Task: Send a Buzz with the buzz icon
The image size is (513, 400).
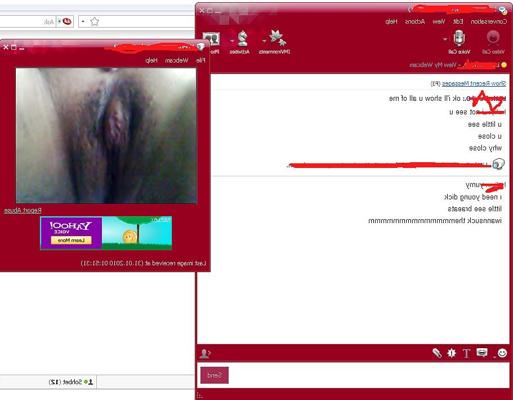Action: point(451,353)
